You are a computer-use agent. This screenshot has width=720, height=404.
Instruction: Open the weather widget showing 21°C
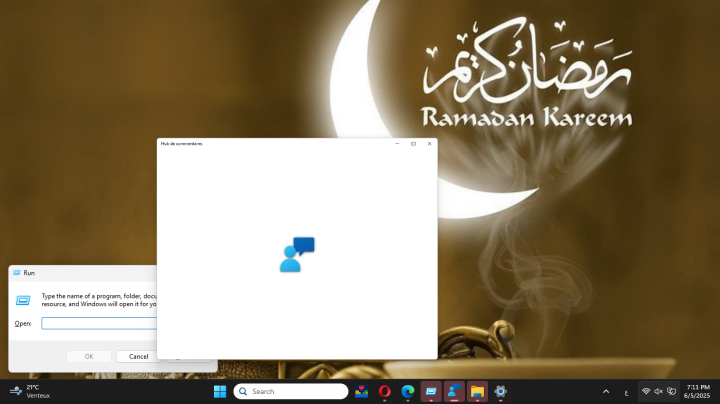tap(30, 391)
